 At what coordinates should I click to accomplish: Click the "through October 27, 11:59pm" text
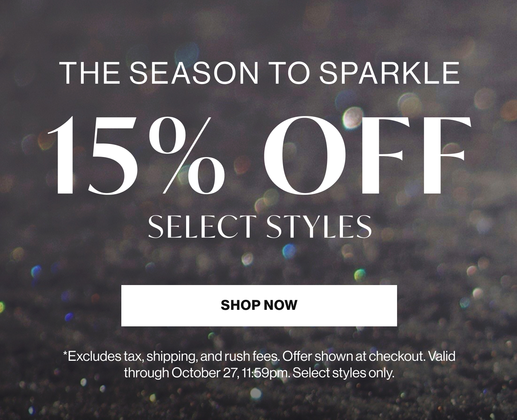(206, 372)
